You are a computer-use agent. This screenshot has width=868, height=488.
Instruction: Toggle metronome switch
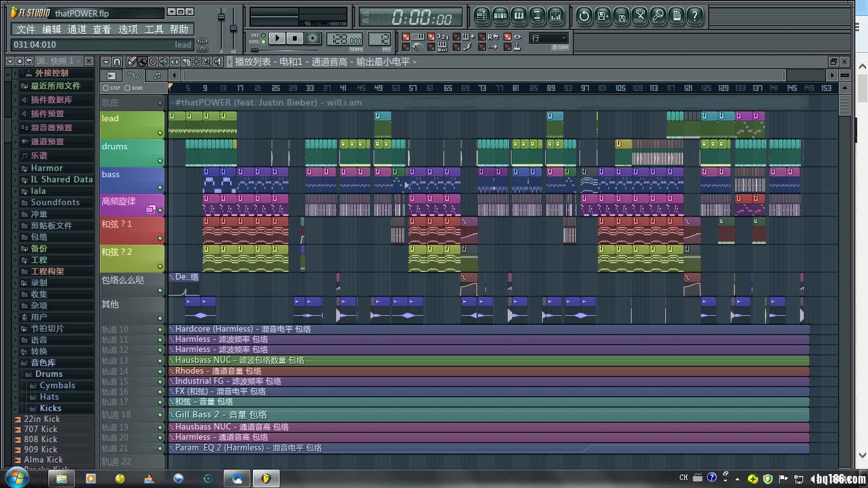[x=406, y=47]
